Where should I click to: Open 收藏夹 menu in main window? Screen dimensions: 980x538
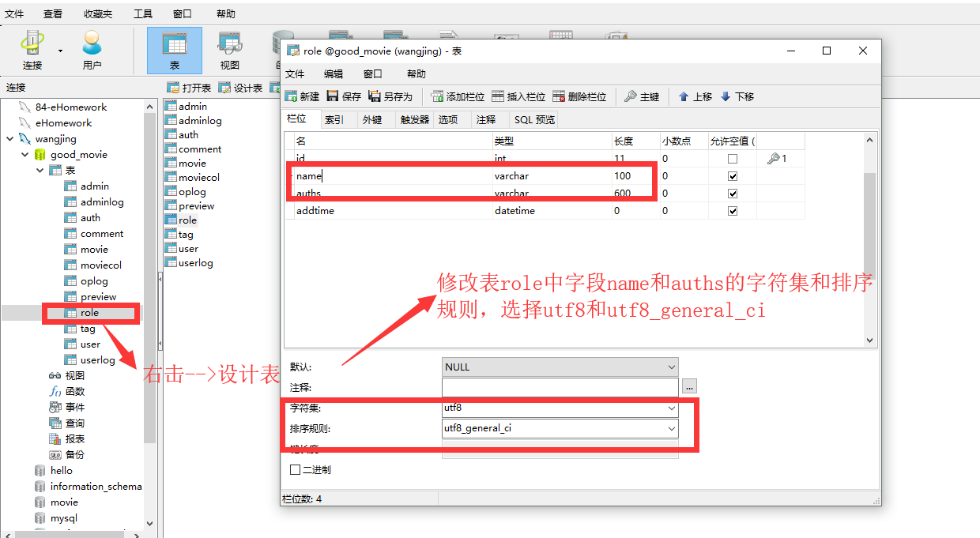(x=98, y=13)
